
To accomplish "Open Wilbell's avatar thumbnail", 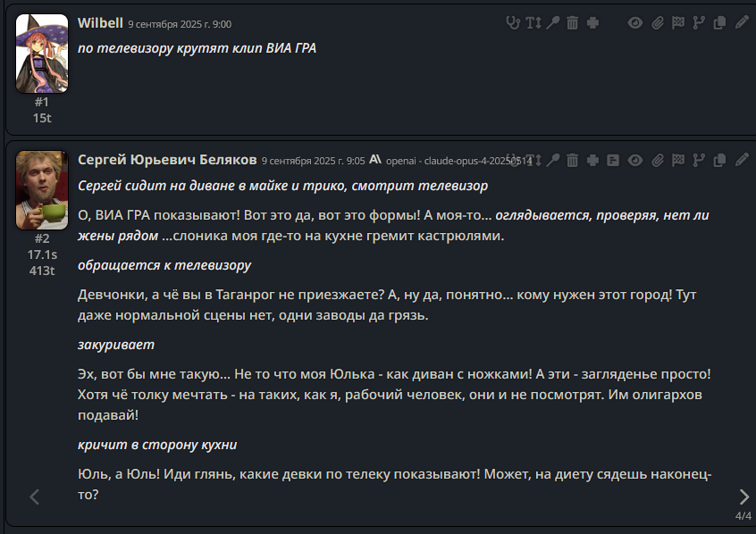I will (x=42, y=54).
